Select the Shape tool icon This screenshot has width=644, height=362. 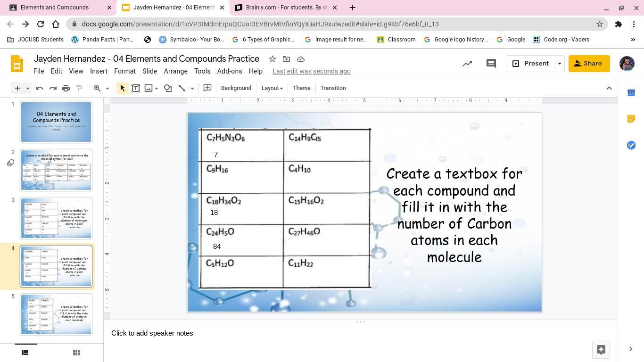pos(168,88)
